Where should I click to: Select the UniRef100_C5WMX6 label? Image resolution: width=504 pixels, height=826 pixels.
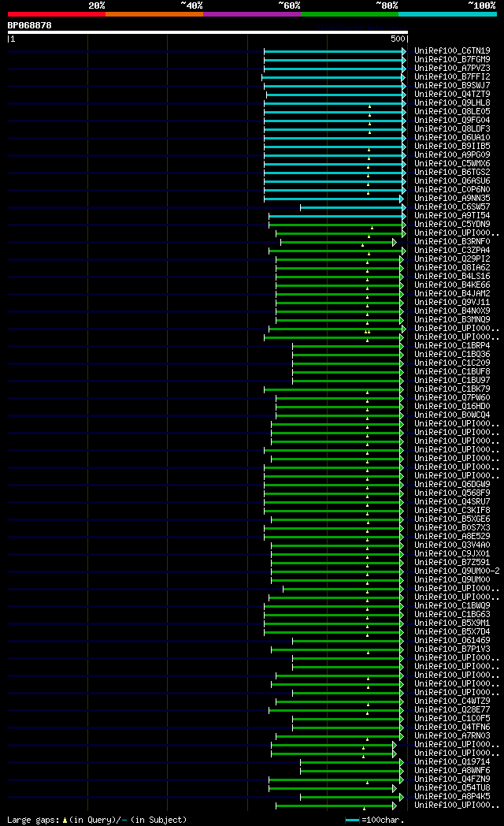pos(452,164)
